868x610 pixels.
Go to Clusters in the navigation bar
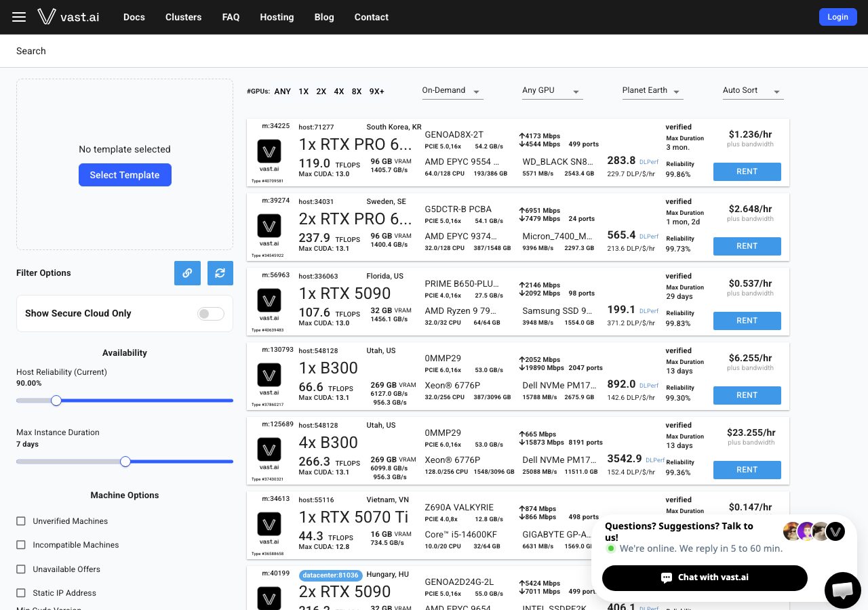[x=184, y=17]
